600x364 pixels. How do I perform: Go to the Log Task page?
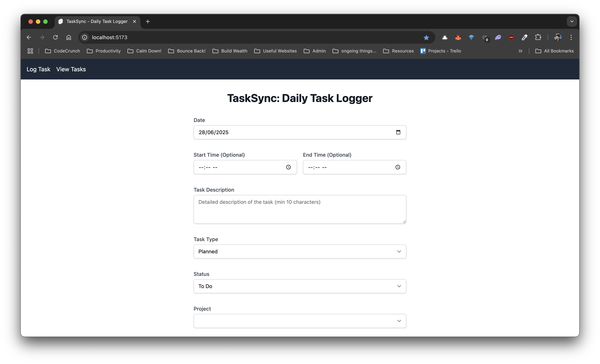[38, 69]
